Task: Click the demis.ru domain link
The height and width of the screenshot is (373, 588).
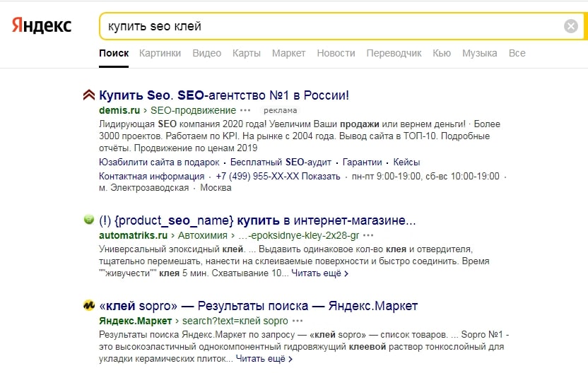Action: [x=119, y=111]
